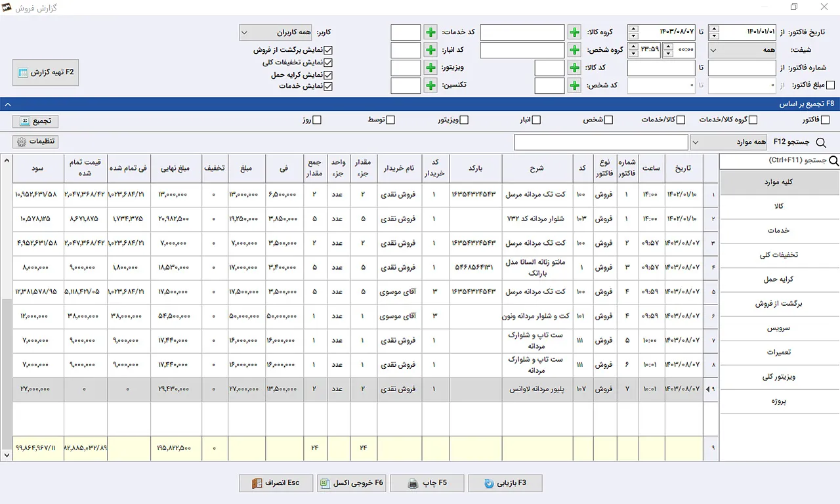Screen dimensions: 840x504
Task: Export with the F6 خروجی اکسل button
Action: pyautogui.click(x=352, y=483)
